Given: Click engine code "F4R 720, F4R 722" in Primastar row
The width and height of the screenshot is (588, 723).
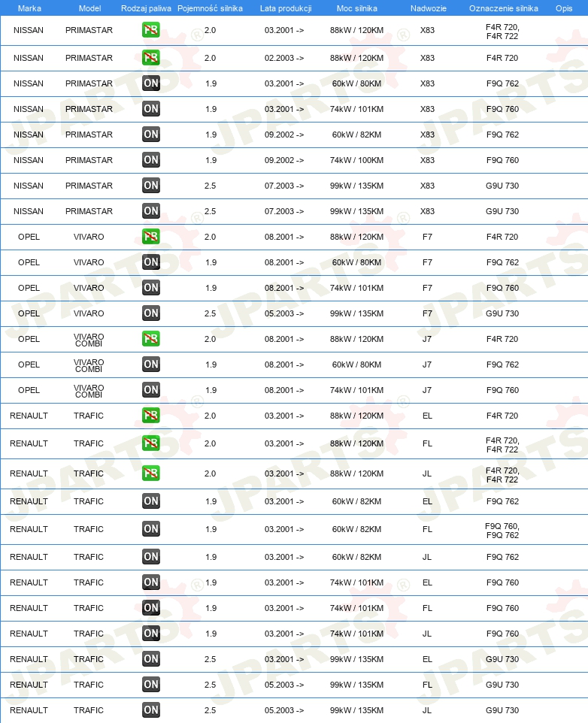Looking at the screenshot, I should (502, 32).
